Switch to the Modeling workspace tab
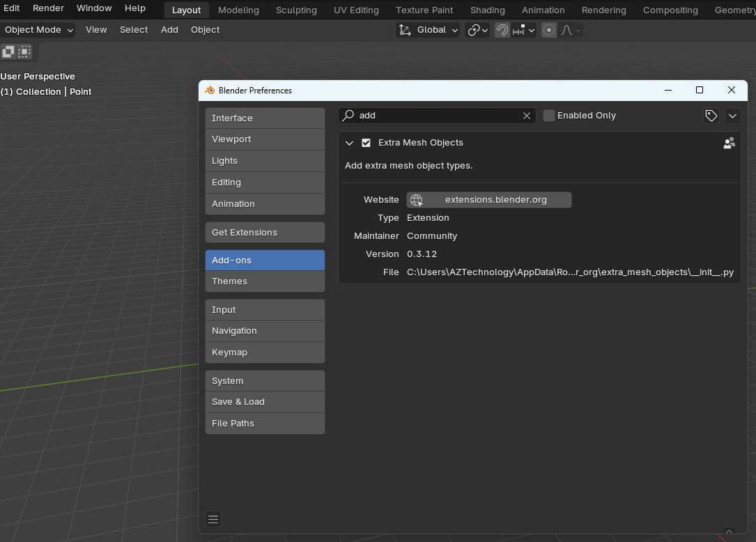756x542 pixels. [x=238, y=10]
